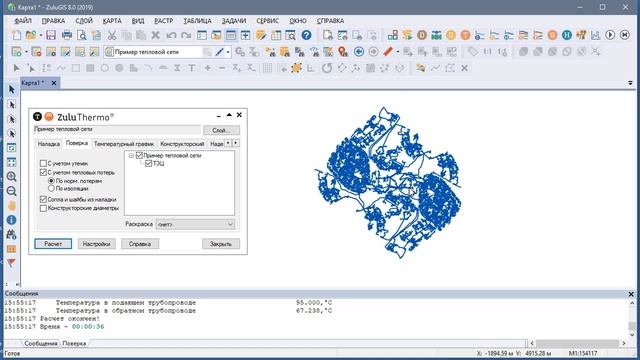
Task: Enable 'Конструкторские диаметры' checkbox
Action: click(x=43, y=208)
